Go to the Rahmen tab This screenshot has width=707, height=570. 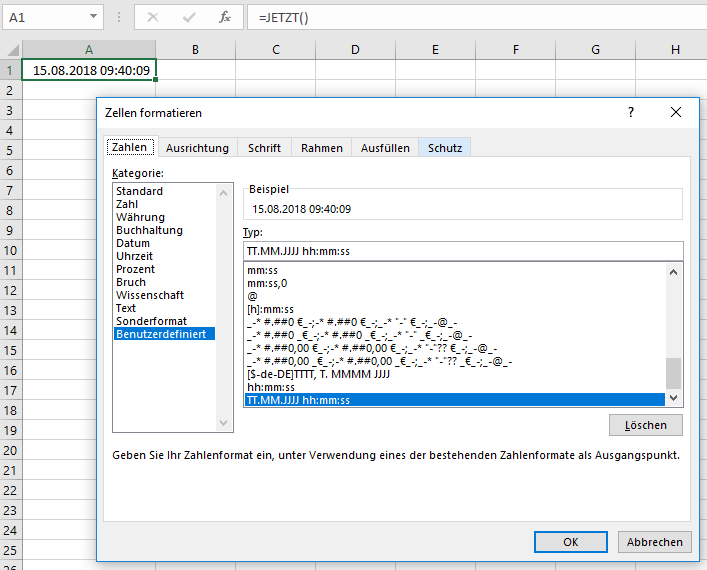(321, 148)
